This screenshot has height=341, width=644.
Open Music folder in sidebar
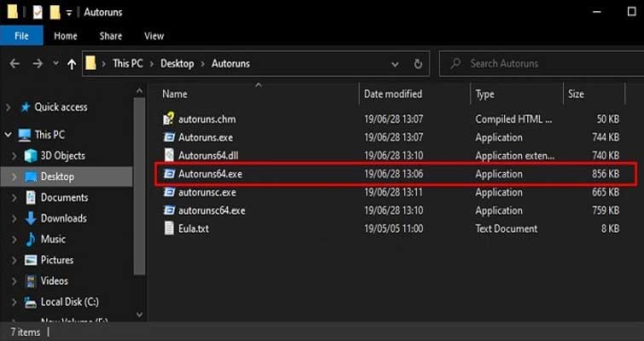click(x=53, y=240)
